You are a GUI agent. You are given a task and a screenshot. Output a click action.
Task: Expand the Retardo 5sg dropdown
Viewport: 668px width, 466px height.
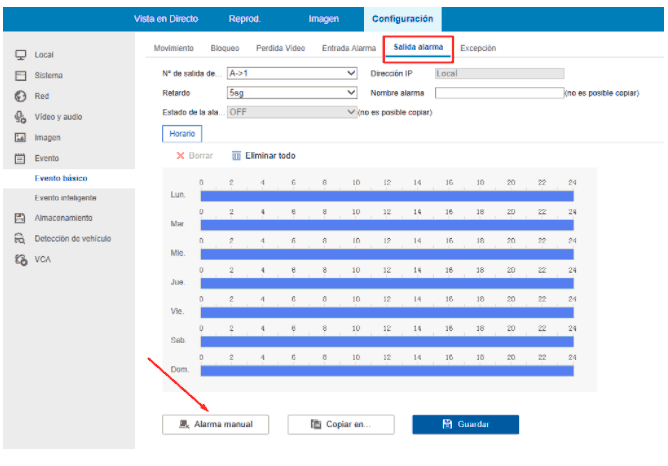pyautogui.click(x=292, y=92)
